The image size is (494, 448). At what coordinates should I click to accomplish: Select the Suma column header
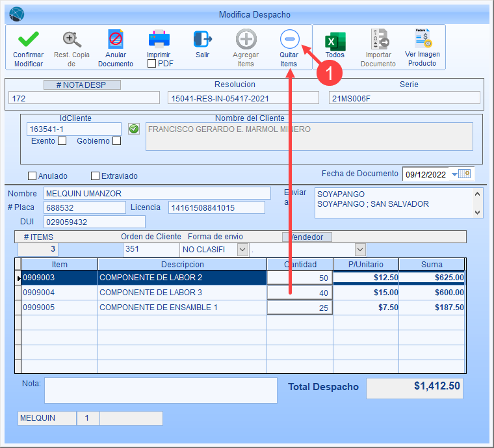(x=432, y=265)
